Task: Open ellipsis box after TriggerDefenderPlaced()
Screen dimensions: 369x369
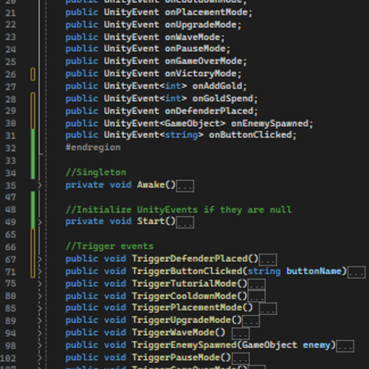Action: tap(268, 260)
